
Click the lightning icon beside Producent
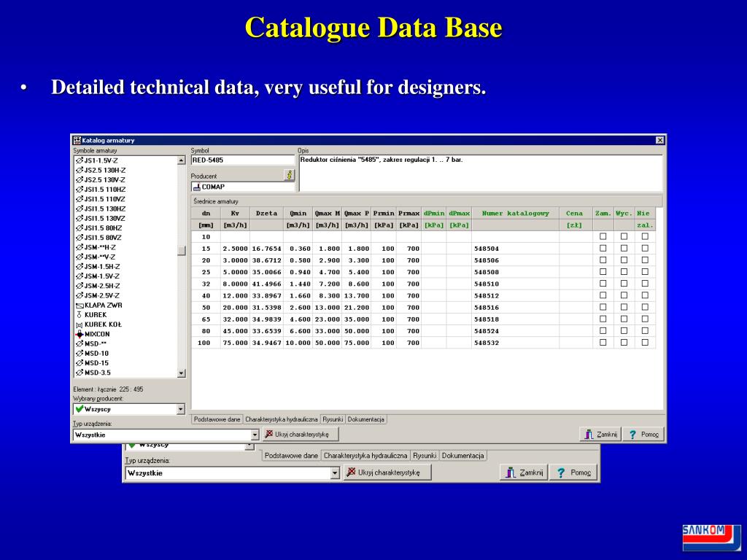coord(289,175)
